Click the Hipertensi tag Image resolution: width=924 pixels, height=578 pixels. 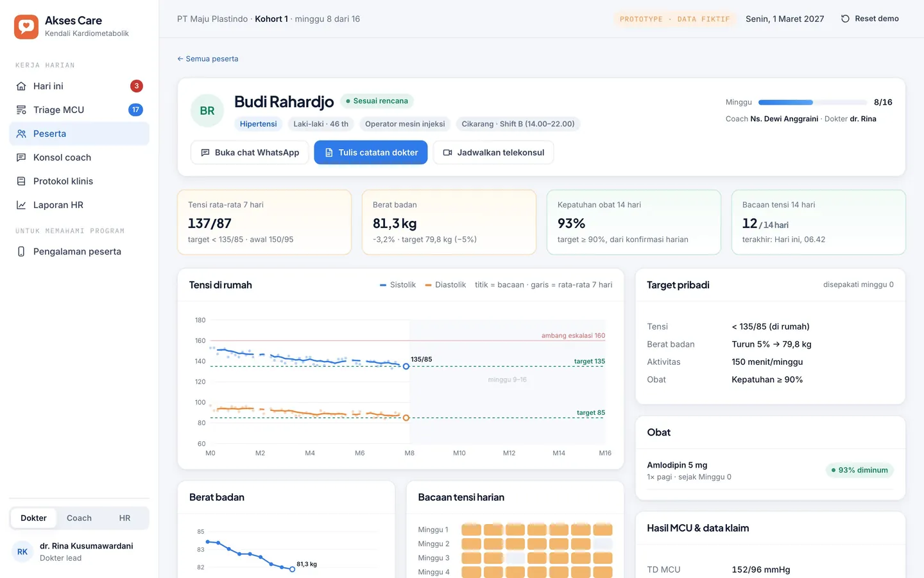click(x=259, y=124)
